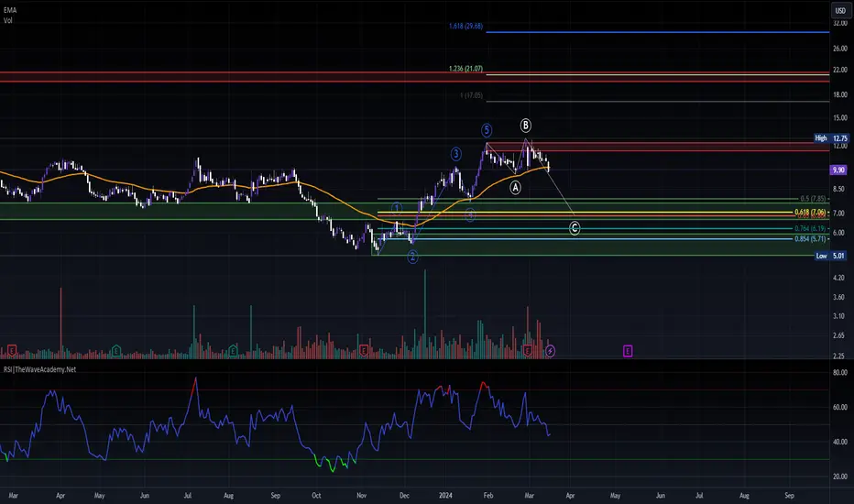Select the 1.618 (29.68) Fibonacci label
854x504 pixels.
[x=465, y=27]
